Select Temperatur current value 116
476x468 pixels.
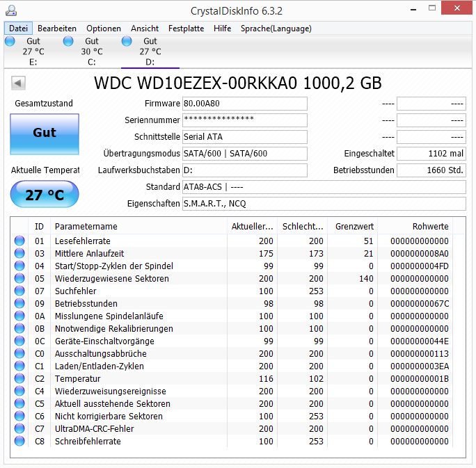coord(266,379)
